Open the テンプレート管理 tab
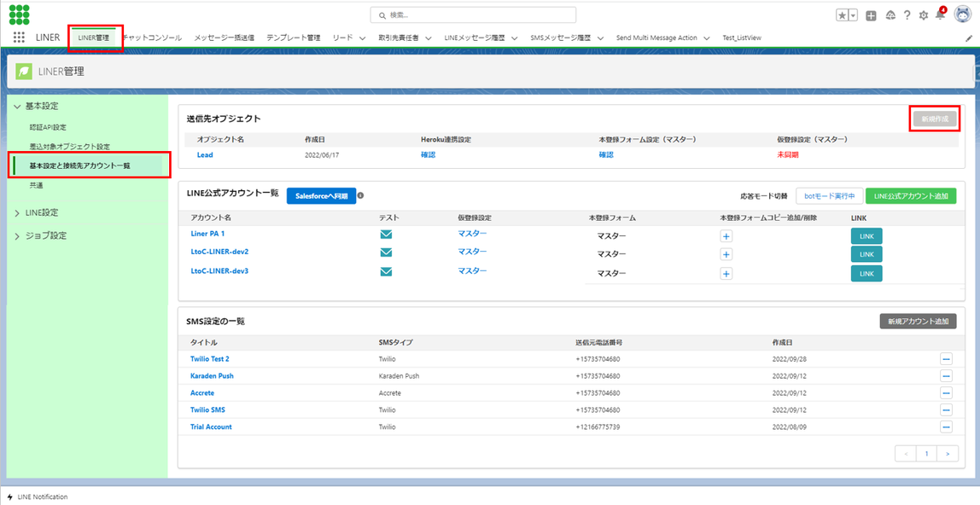This screenshot has width=980, height=505. coord(293,38)
